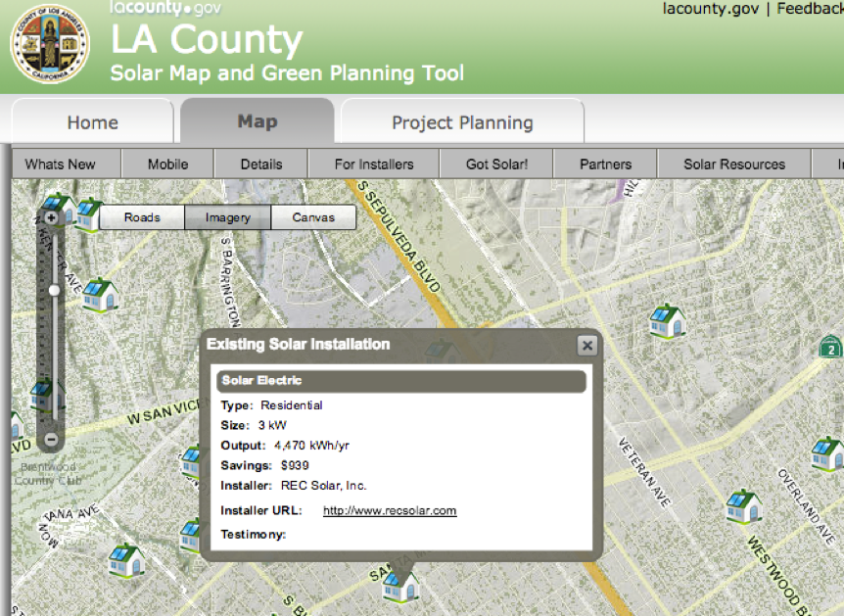Viewport: 844px width, 616px height.
Task: Open the recsolar.com installer URL link
Action: pos(390,510)
